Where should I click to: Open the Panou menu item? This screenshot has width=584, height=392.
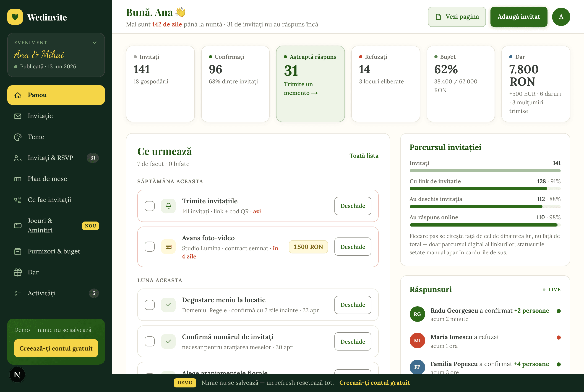click(56, 95)
